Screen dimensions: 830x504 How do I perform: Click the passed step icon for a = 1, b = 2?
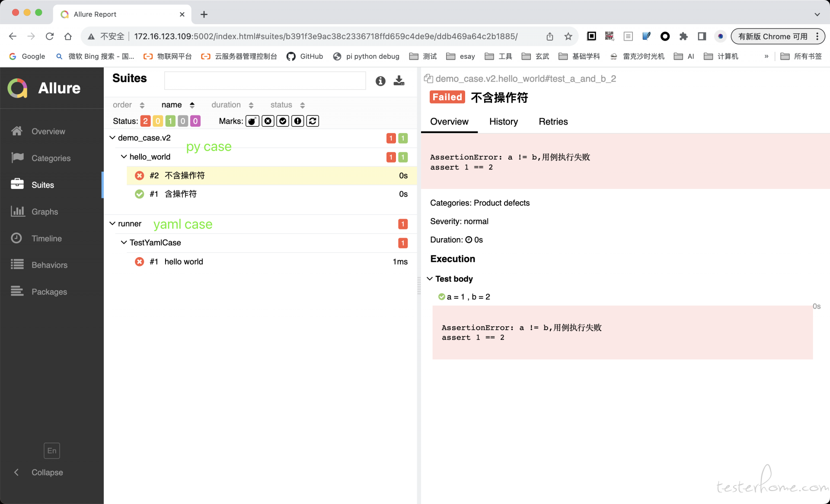click(441, 297)
